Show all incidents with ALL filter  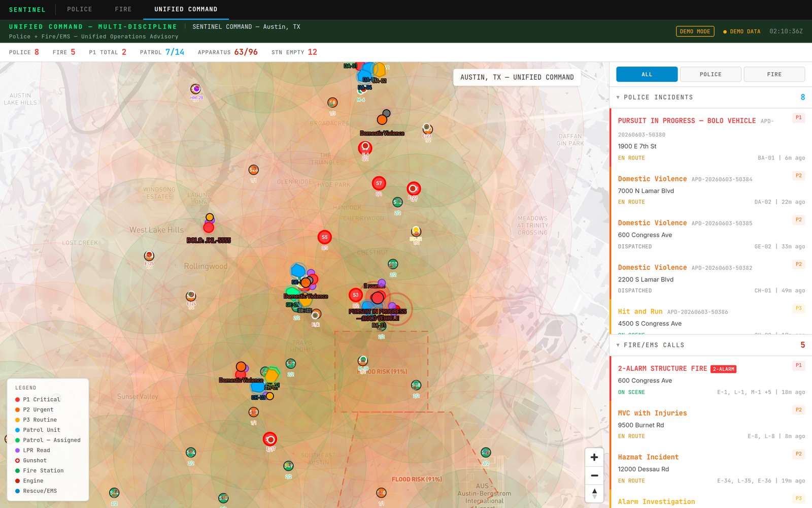[647, 74]
